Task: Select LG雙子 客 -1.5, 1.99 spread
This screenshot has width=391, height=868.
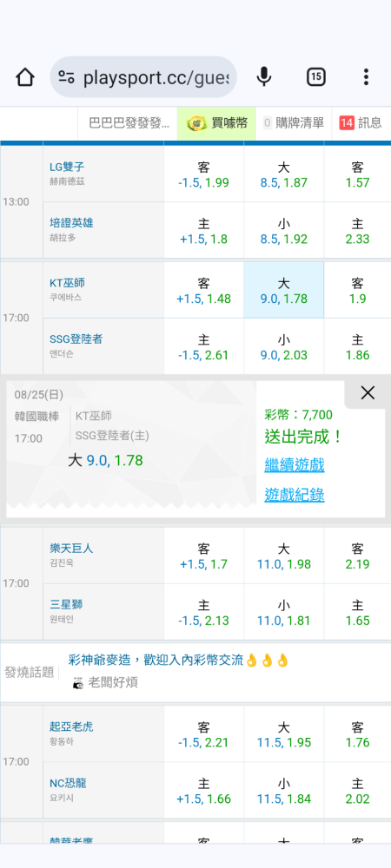Action: pyautogui.click(x=204, y=174)
